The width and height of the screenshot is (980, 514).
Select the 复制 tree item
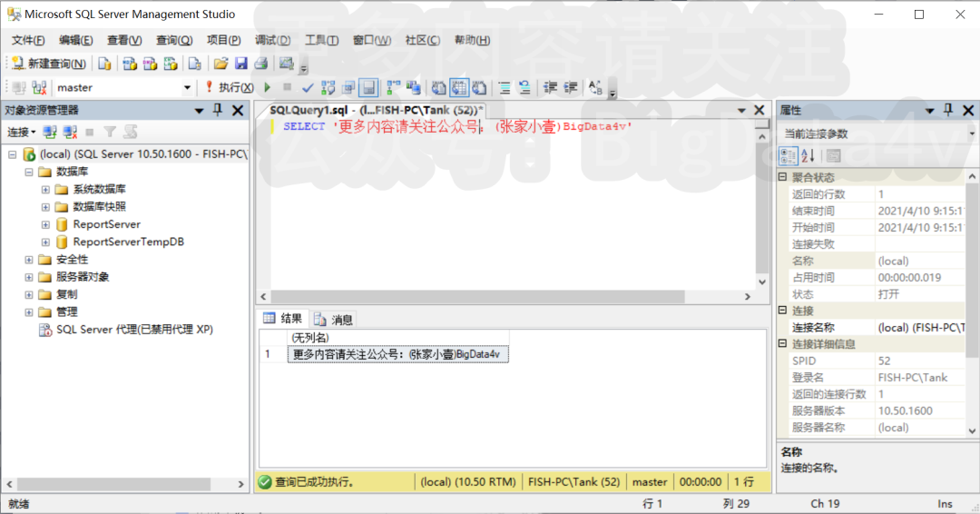pos(67,294)
